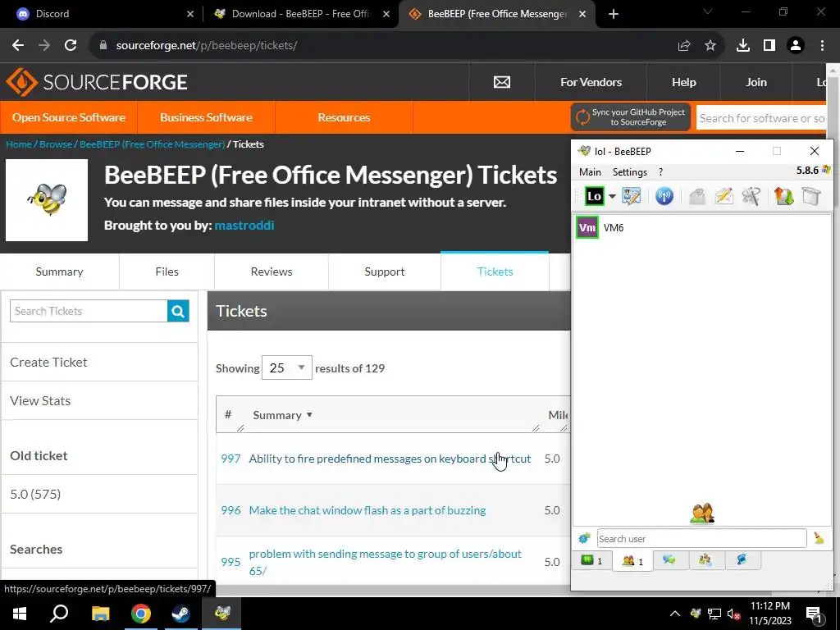Viewport: 840px width, 630px height.
Task: Open the edit profile icon in BeeBEEP
Action: (x=632, y=196)
